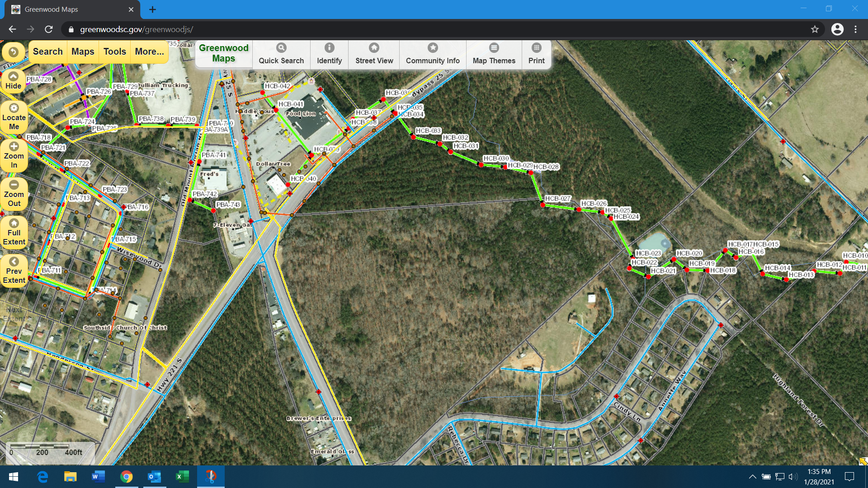The width and height of the screenshot is (868, 488).
Task: Hide the side navigation toolbar
Action: point(14,80)
